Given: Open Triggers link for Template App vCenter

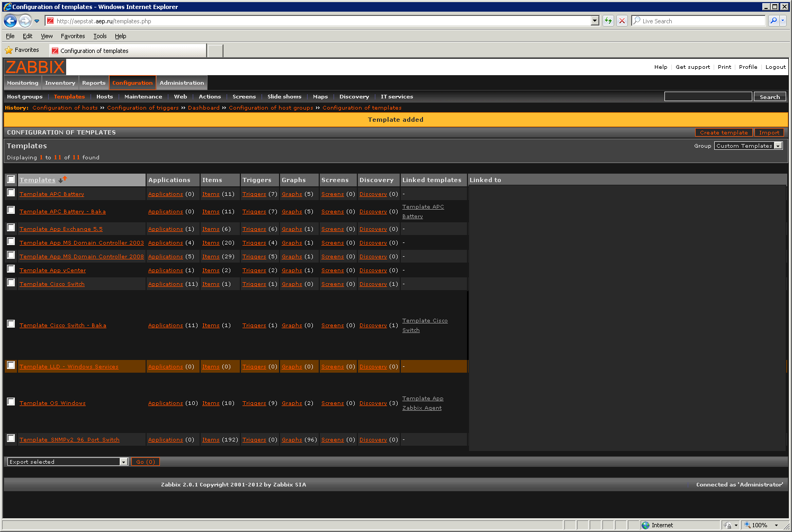Looking at the screenshot, I should 254,270.
